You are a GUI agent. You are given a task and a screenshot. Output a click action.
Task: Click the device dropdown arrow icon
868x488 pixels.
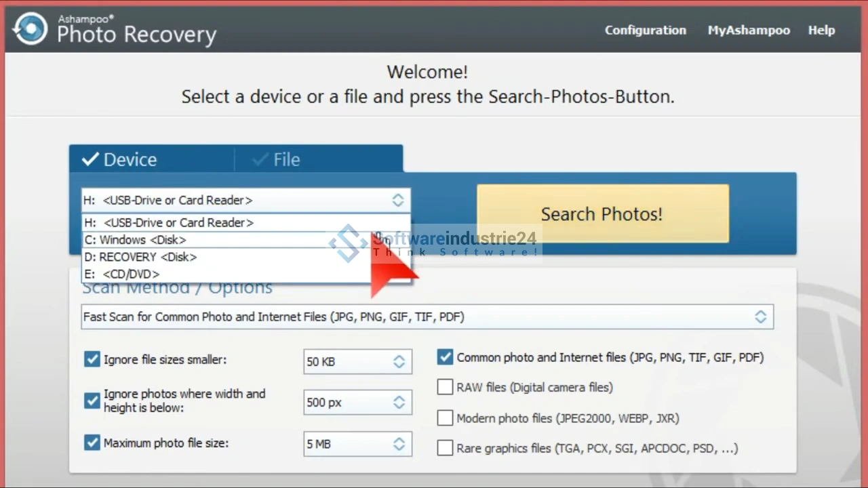coord(397,200)
